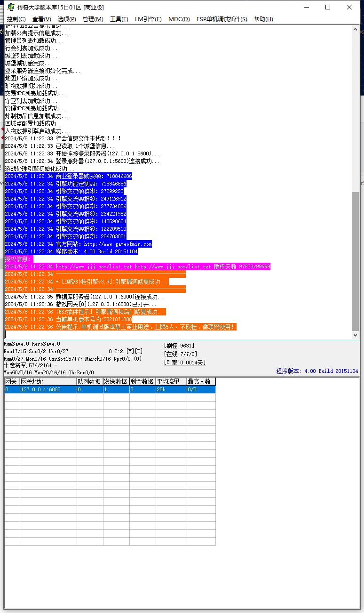The image size is (364, 613).
Task: Click the log vertical scrollbar thumb
Action: tap(356, 261)
